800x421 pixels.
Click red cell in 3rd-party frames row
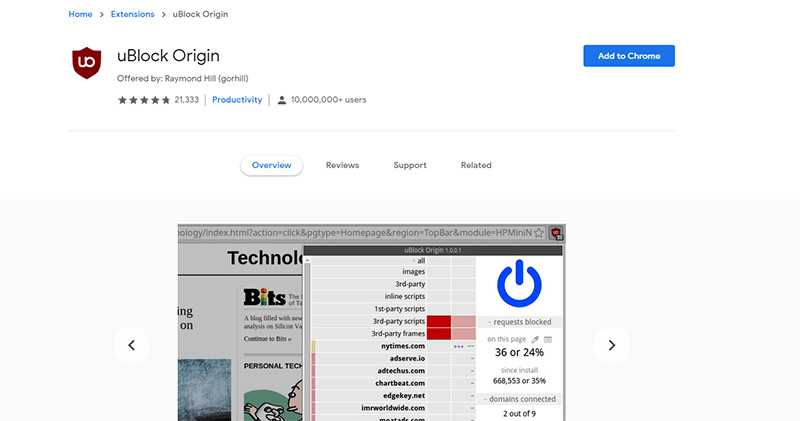439,334
